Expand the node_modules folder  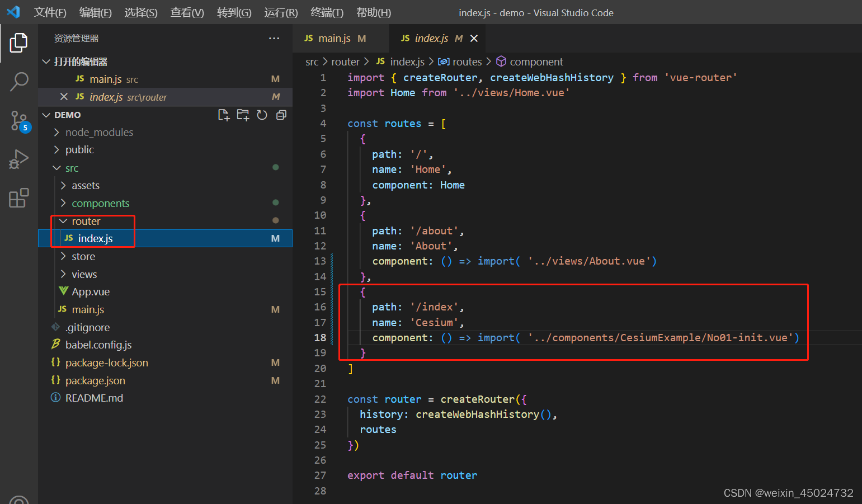click(56, 132)
